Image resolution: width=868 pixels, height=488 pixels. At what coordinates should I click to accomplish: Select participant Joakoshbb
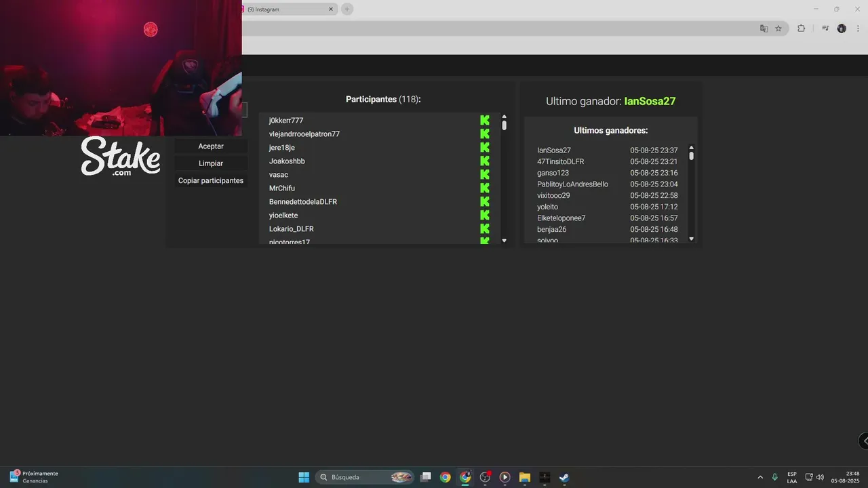287,161
